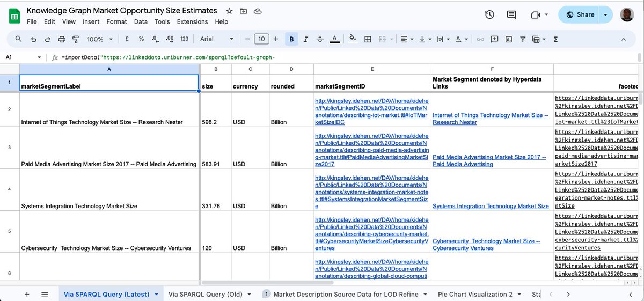Add a new sheet plus button

[x=27, y=294]
